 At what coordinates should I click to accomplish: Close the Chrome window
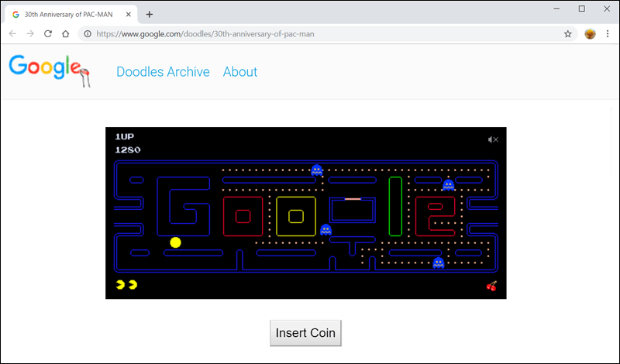coord(607,9)
